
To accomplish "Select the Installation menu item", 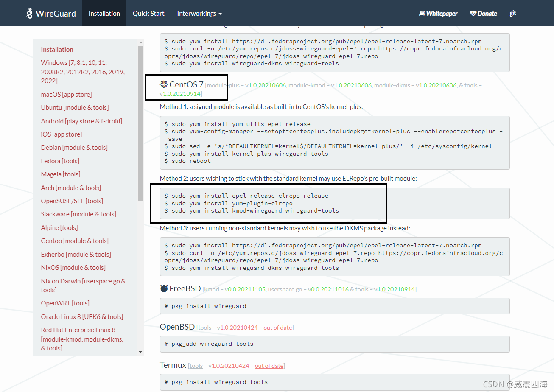I will 104,13.
